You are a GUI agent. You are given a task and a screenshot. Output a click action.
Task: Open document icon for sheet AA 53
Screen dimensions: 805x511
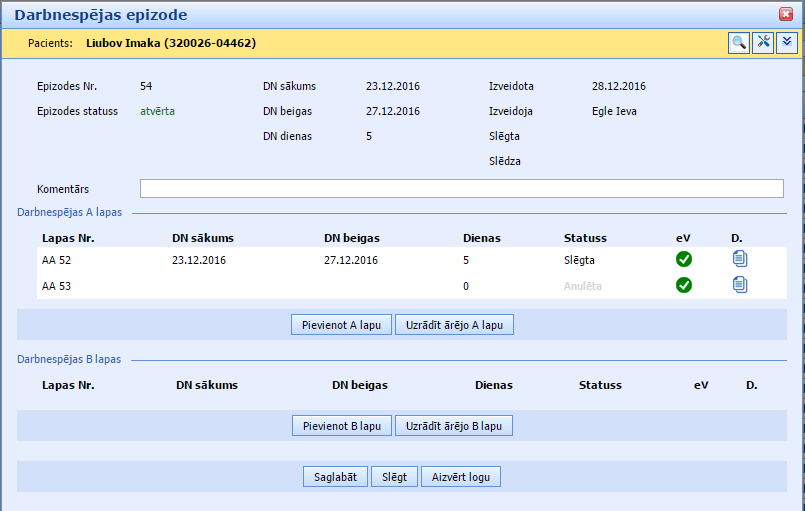click(x=739, y=285)
